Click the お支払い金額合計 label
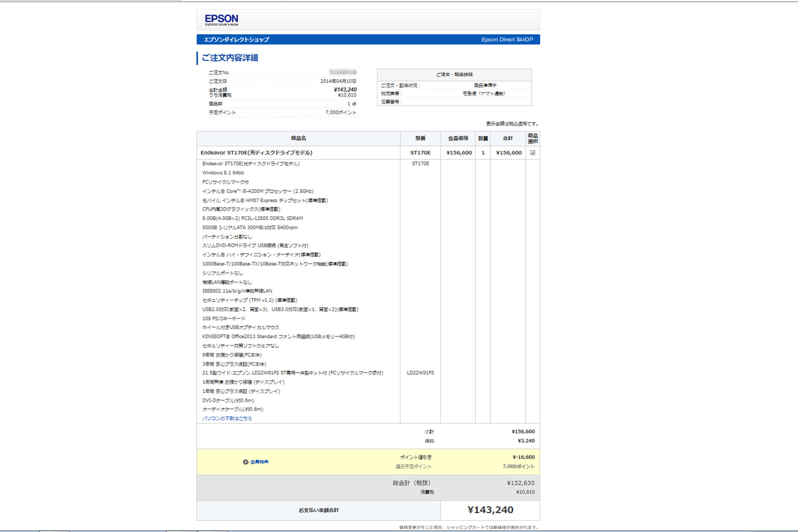 [318, 510]
